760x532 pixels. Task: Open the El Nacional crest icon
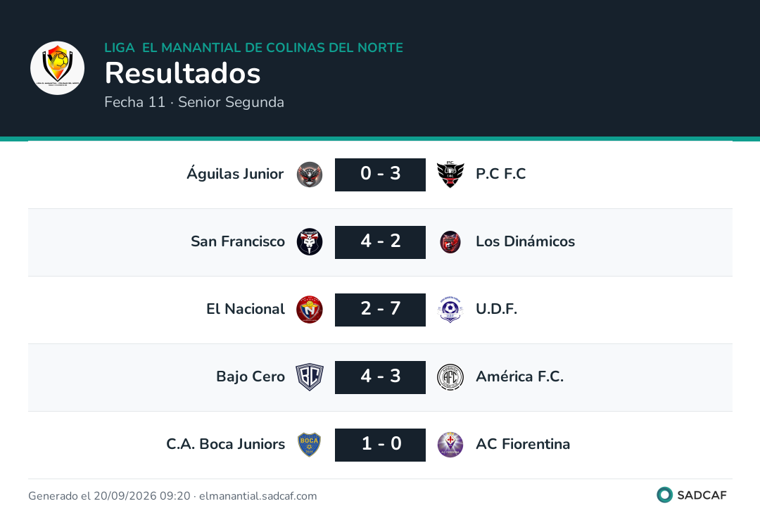coord(310,310)
